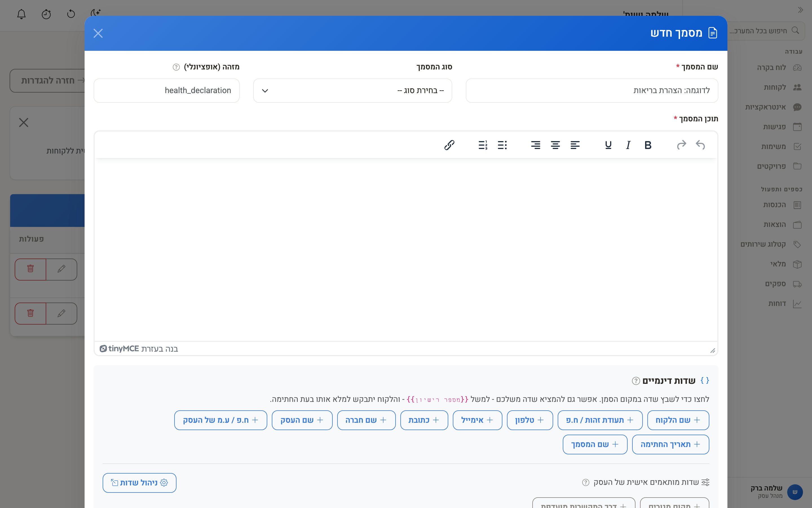Open לוח בקרה in the sidebar

779,67
